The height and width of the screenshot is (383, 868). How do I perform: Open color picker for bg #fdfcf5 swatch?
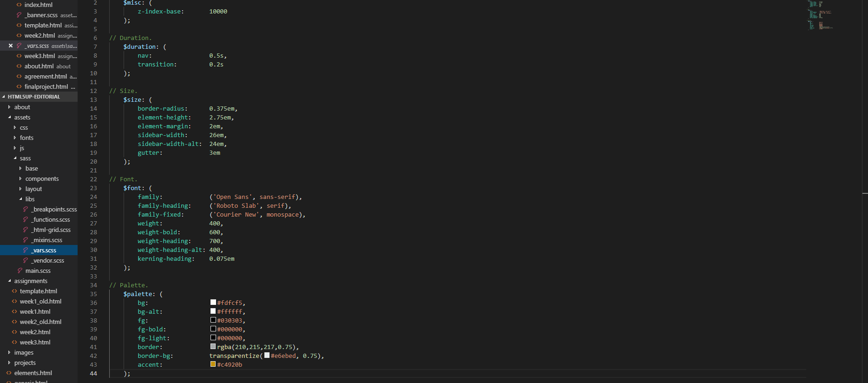(213, 302)
